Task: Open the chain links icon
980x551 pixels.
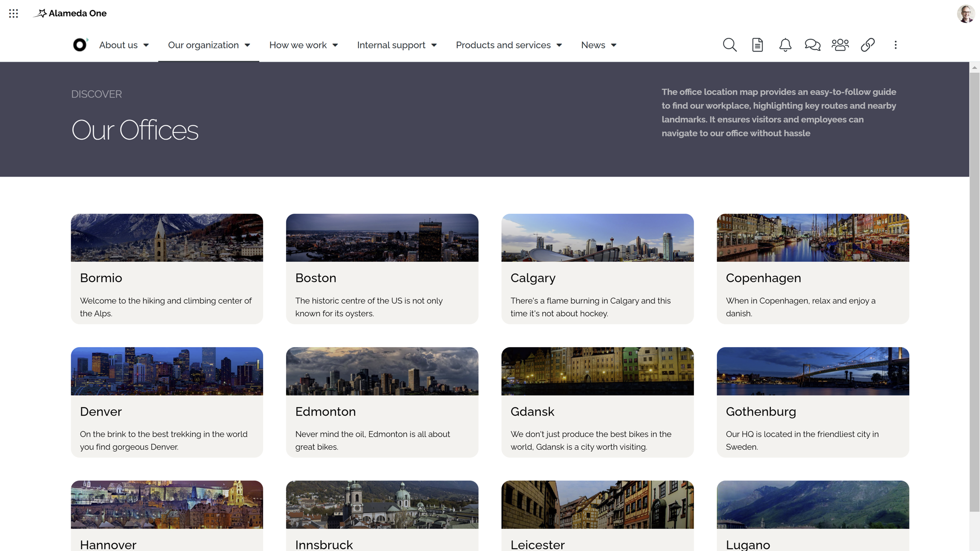Action: pyautogui.click(x=868, y=45)
